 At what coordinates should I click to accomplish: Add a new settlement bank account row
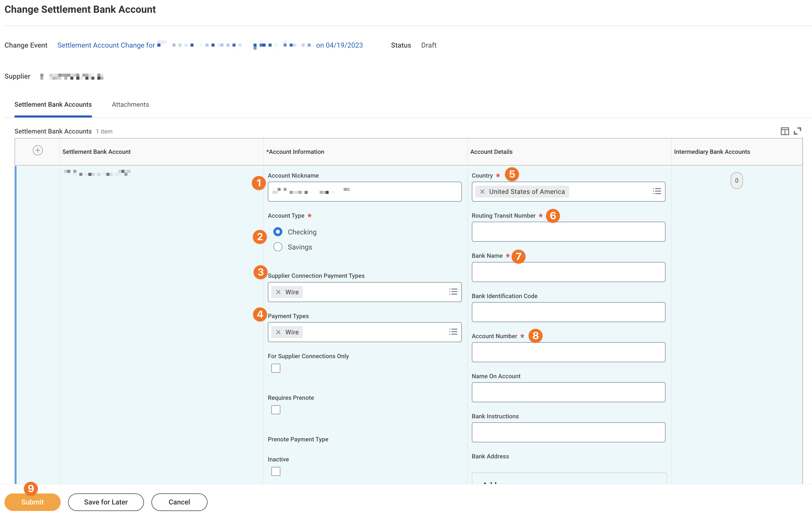pos(38,151)
